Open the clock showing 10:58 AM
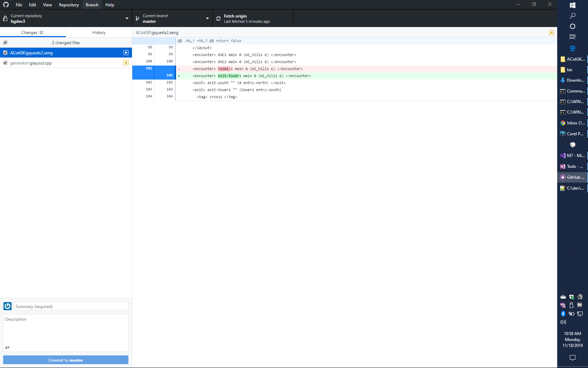This screenshot has height=368, width=588. point(573,339)
